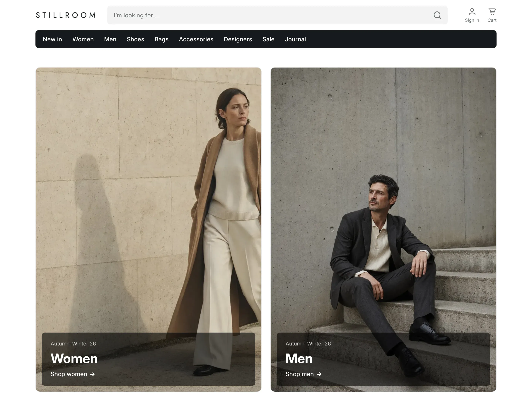Screen dimensions: 532x406
Task: Click the Cart text label
Action: pyautogui.click(x=492, y=20)
